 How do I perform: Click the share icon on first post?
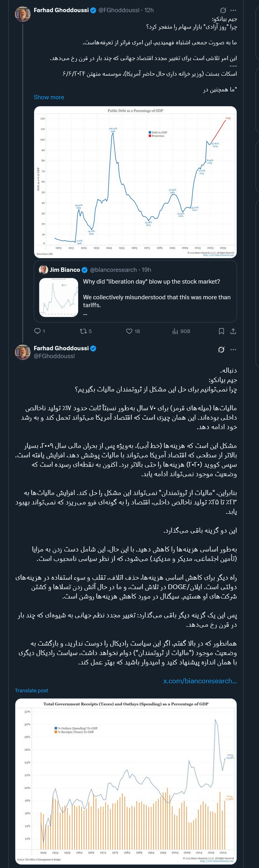click(x=233, y=331)
